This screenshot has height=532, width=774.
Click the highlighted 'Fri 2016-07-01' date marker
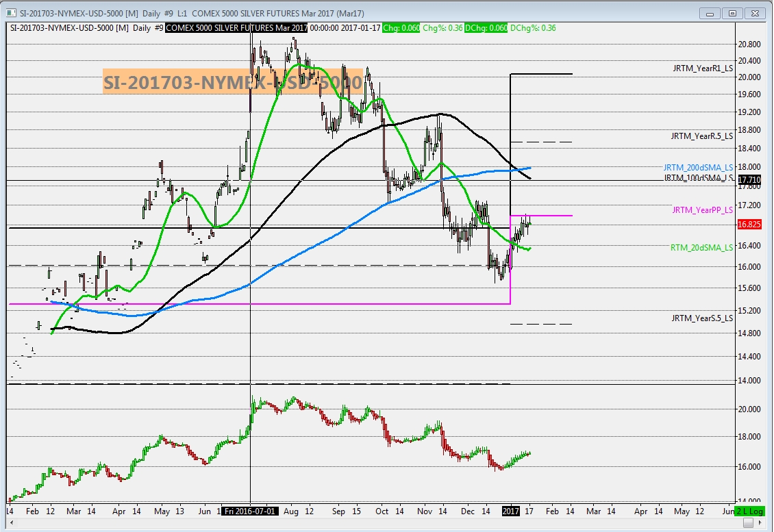250,511
